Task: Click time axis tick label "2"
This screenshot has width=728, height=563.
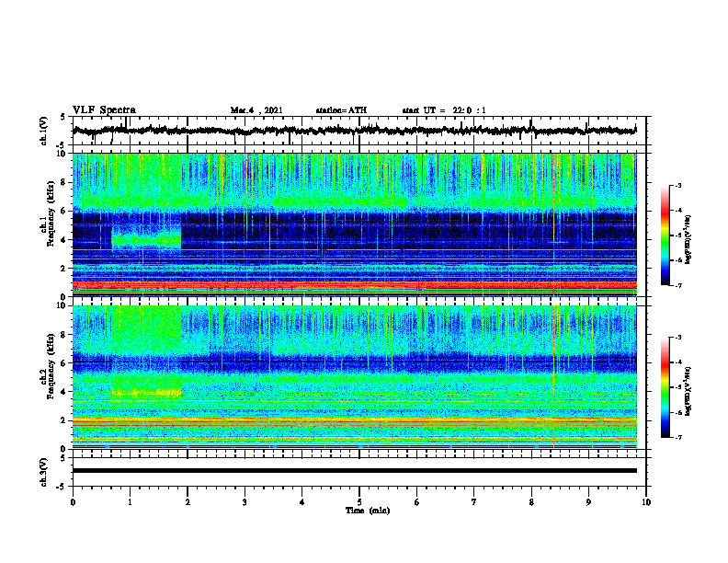Action: coord(188,502)
